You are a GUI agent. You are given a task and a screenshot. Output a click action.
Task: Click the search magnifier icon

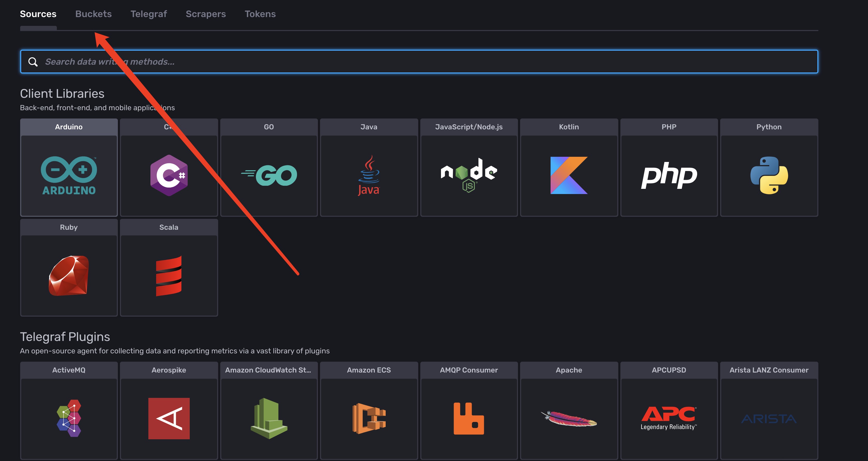coord(33,62)
